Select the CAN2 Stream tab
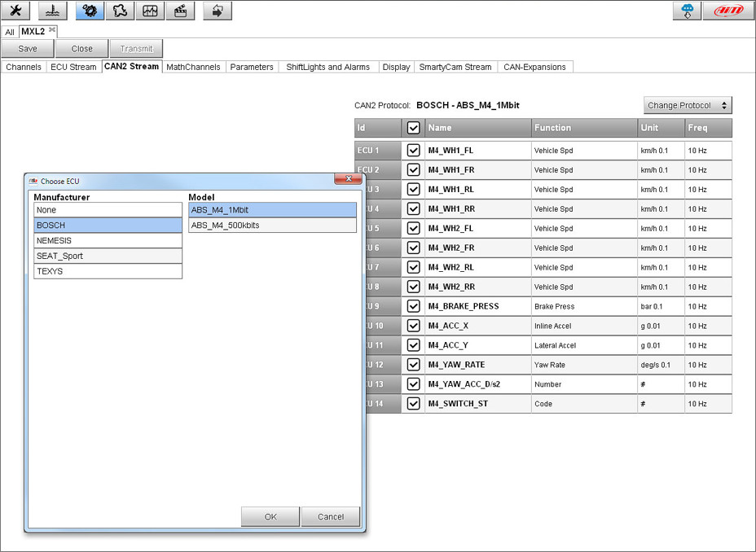 pyautogui.click(x=132, y=67)
